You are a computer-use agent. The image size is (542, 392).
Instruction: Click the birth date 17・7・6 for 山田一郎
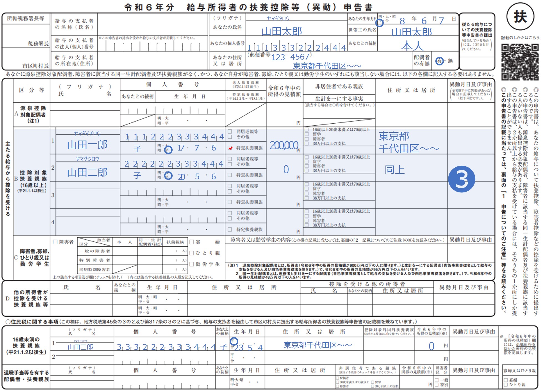point(197,148)
